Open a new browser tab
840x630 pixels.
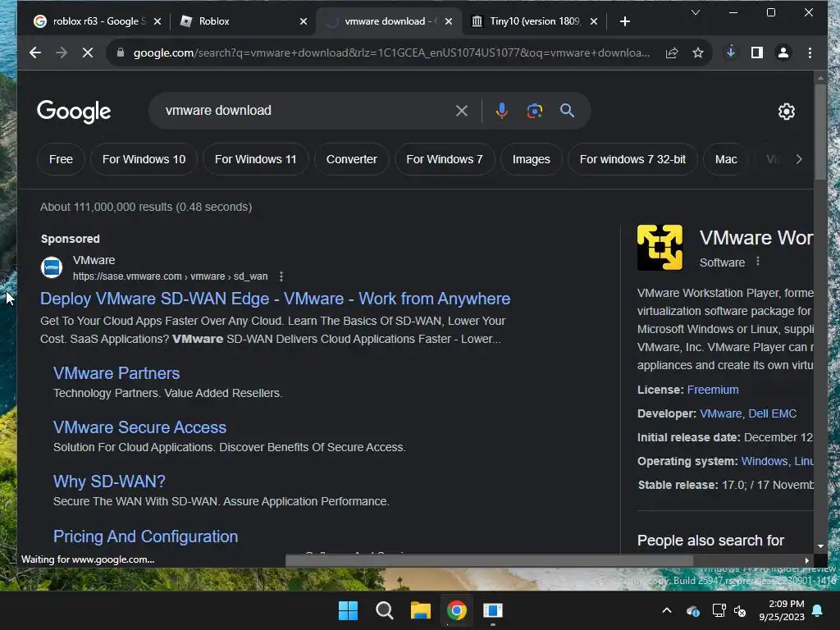click(x=624, y=21)
